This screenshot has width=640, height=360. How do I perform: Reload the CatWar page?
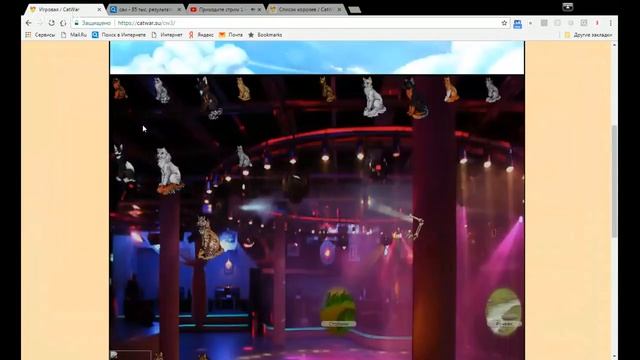pos(51,23)
